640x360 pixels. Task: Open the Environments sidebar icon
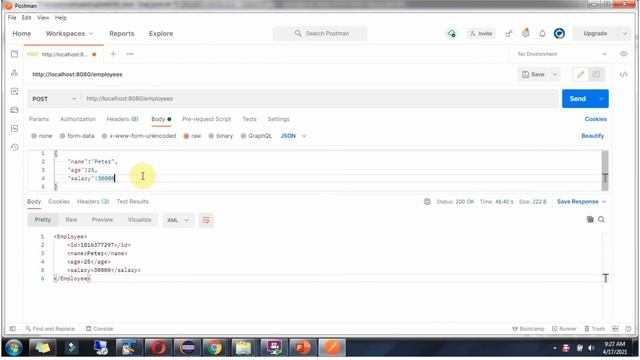[14, 91]
